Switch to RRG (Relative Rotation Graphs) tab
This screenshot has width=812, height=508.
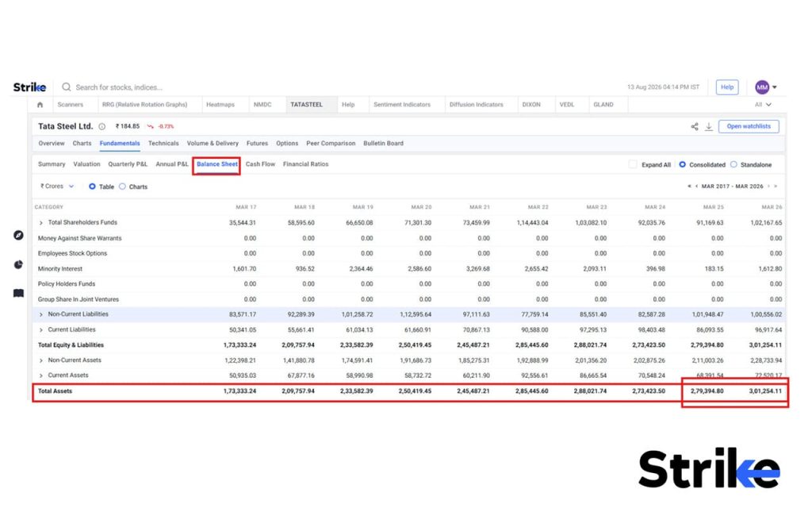[x=144, y=105]
